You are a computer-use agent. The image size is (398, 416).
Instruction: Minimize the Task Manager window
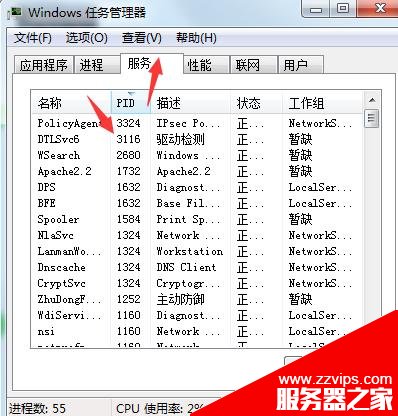pos(315,9)
